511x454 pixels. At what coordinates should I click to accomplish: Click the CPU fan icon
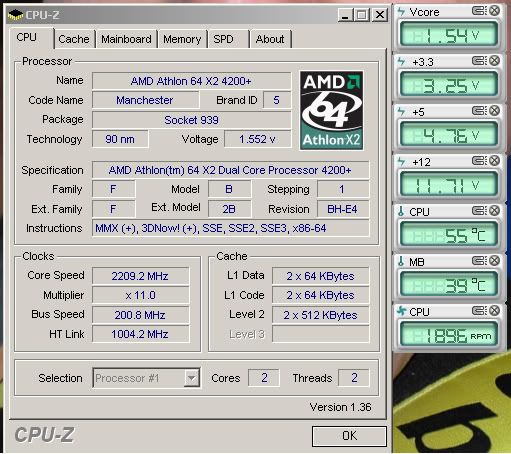point(401,311)
